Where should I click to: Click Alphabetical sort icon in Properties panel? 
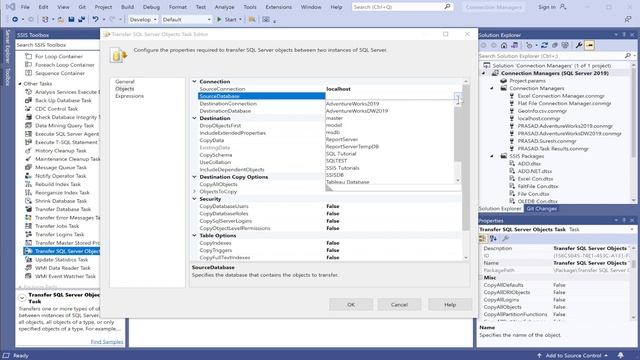[493, 238]
